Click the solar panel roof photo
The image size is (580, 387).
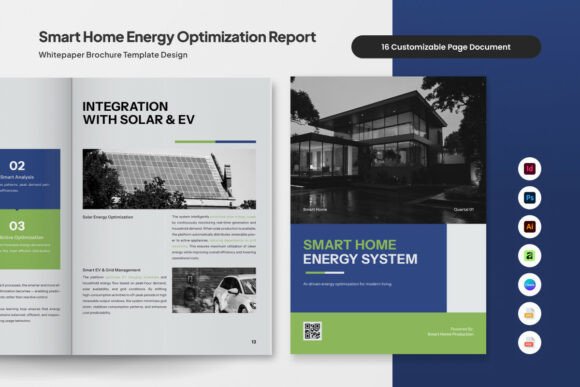[169, 179]
